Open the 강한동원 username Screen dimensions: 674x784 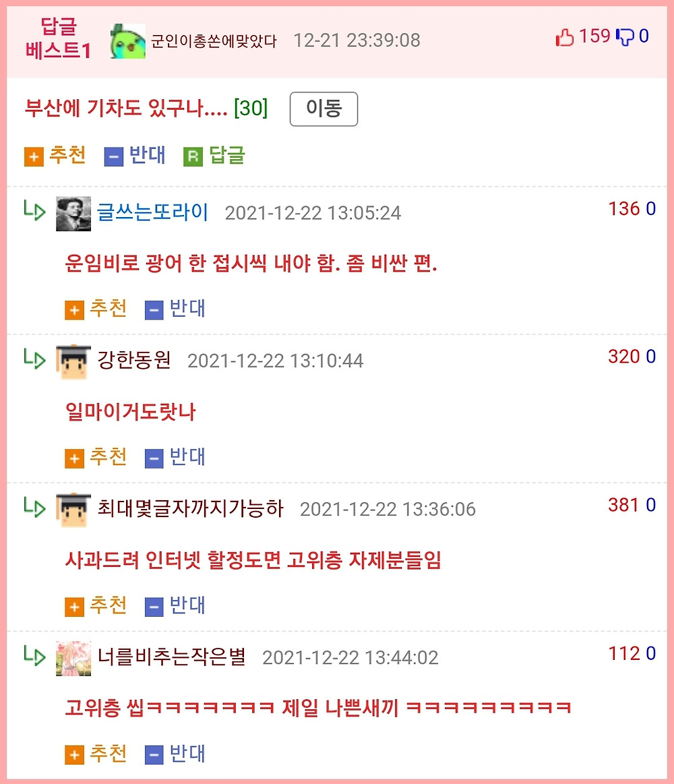[x=134, y=360]
